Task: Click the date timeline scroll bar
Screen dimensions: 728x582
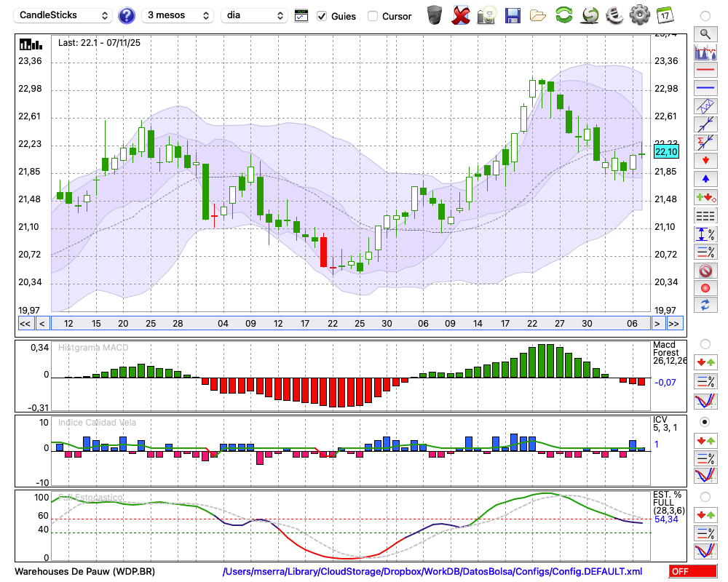Action: coord(349,324)
